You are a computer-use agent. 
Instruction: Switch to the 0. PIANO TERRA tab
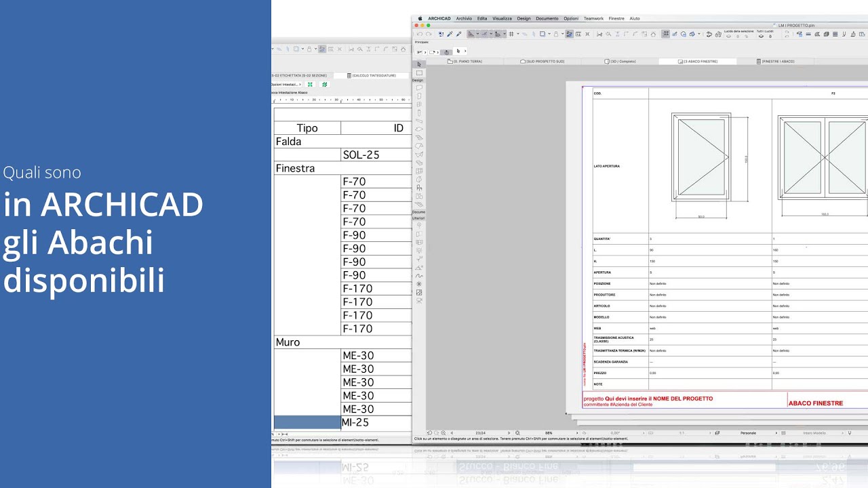464,61
